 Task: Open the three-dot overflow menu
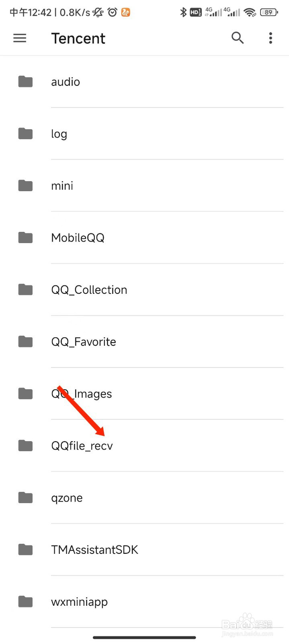(x=271, y=38)
